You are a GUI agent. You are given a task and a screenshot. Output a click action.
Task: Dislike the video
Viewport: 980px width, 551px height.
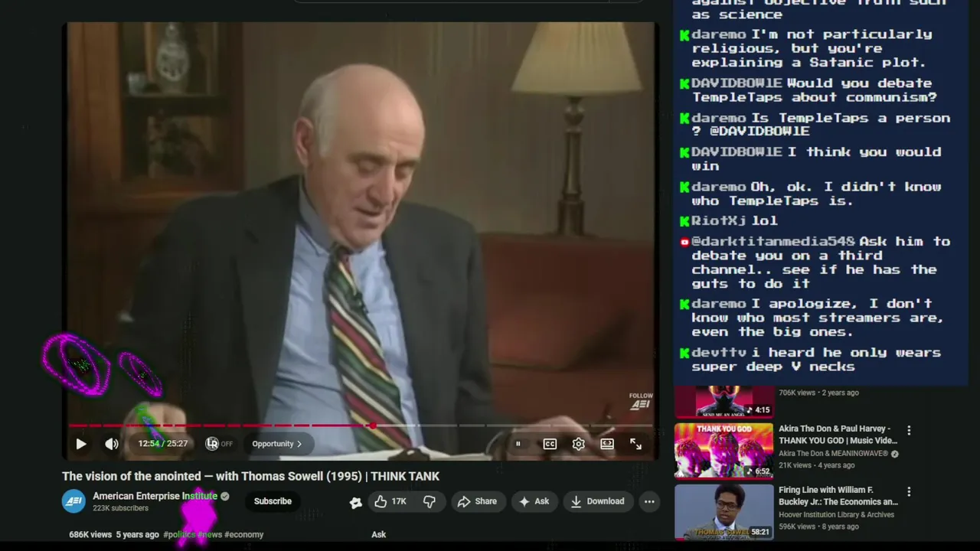430,501
